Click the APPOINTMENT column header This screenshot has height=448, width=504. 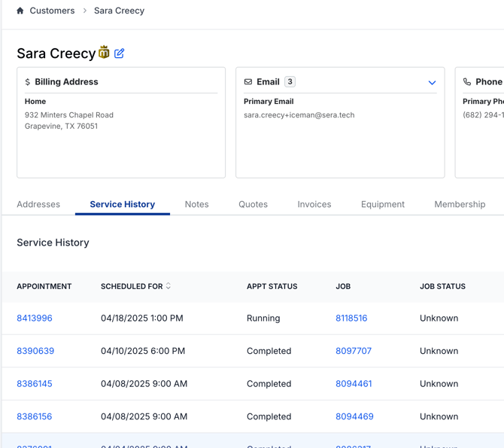[44, 286]
